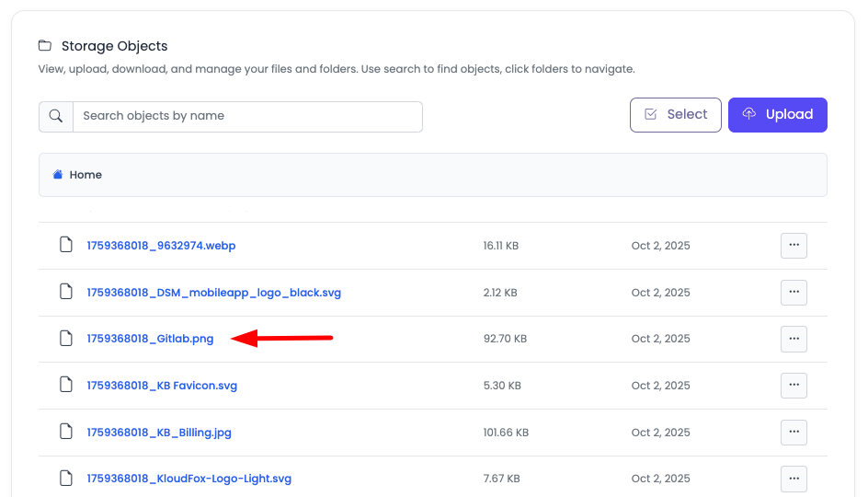Image resolution: width=868 pixels, height=497 pixels.
Task: Open actions menu for Gitlab.png row
Action: 794,339
